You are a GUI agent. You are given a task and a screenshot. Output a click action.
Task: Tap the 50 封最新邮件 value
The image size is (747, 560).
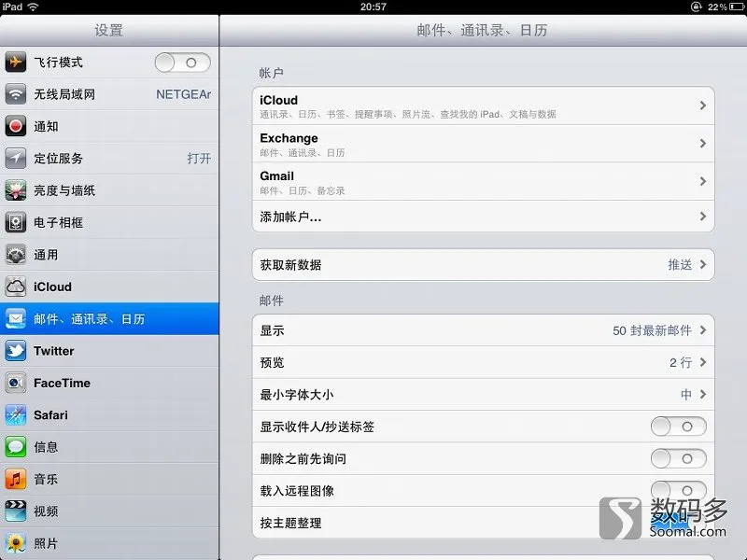coord(652,330)
